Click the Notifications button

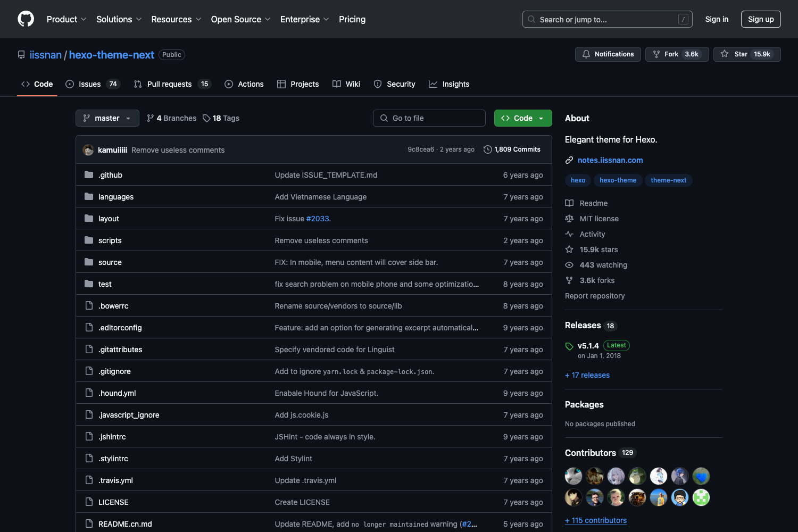(608, 54)
